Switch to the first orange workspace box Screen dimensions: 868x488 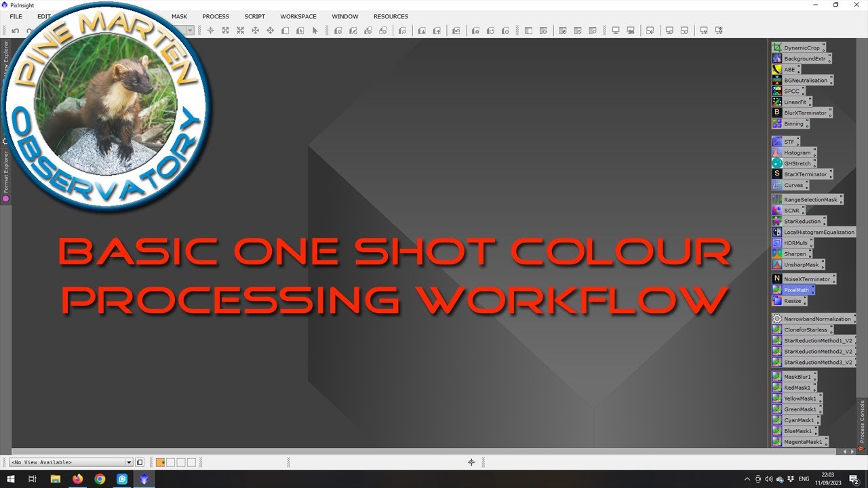pos(161,462)
